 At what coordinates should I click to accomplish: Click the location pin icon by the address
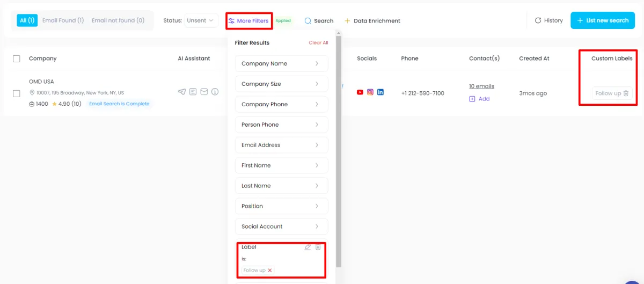(32, 92)
